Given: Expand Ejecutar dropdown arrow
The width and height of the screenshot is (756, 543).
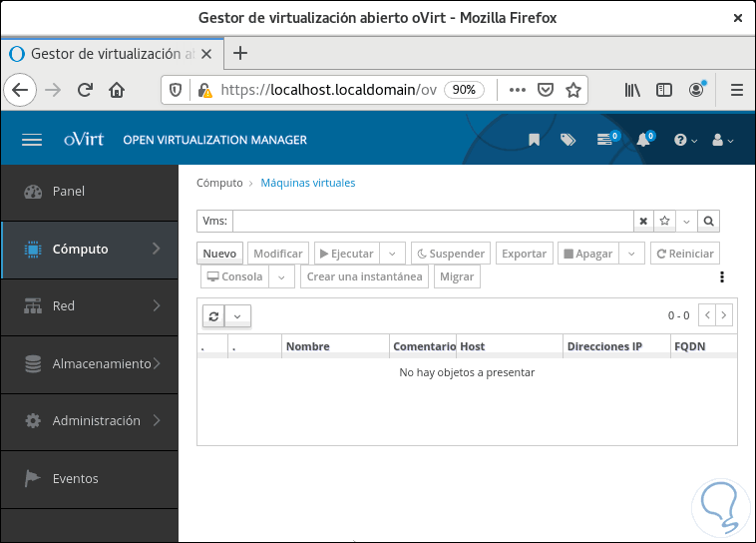Looking at the screenshot, I should click(392, 254).
